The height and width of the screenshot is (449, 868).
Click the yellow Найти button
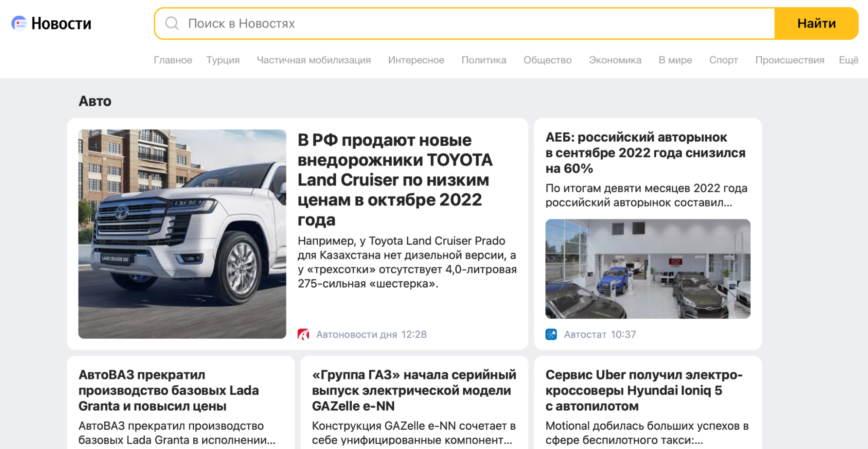tap(816, 23)
